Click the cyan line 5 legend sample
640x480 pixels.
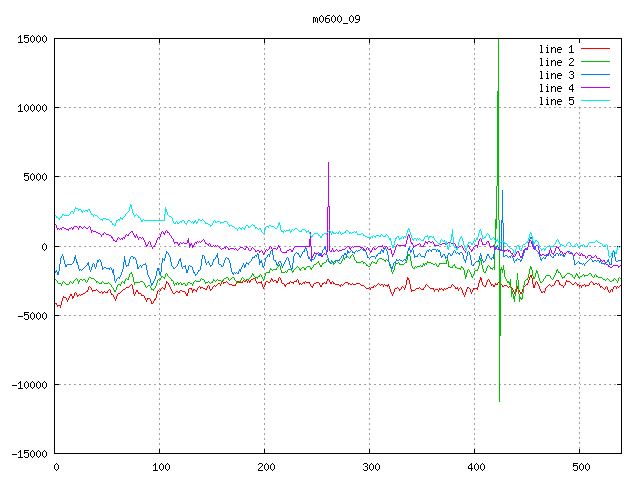tap(595, 101)
